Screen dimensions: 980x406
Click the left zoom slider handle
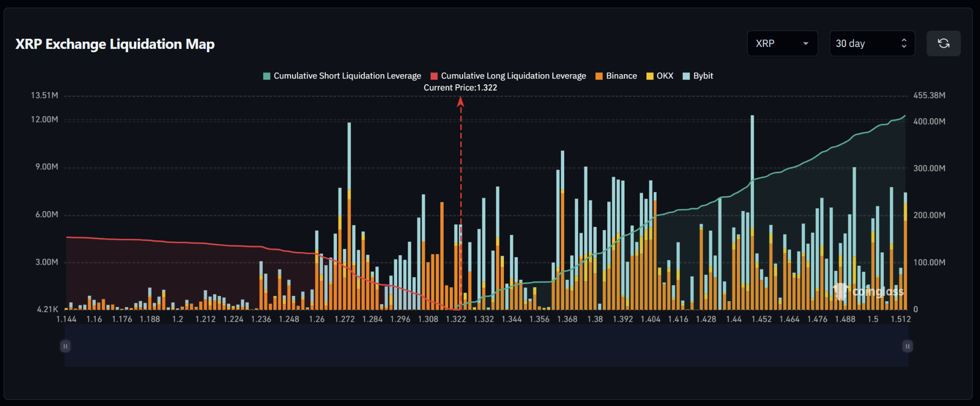point(66,346)
